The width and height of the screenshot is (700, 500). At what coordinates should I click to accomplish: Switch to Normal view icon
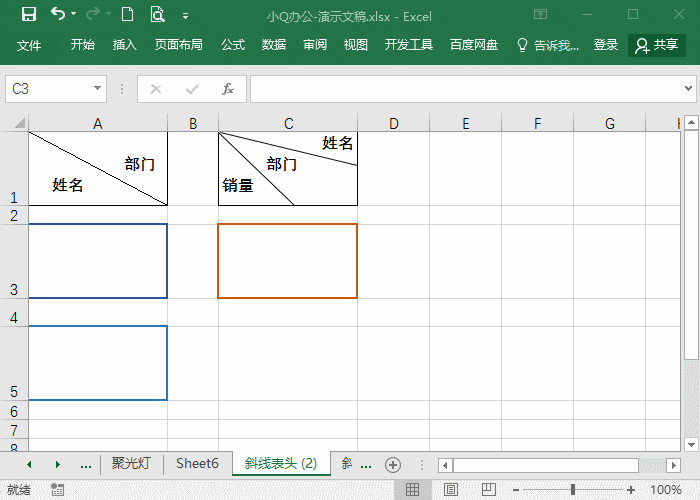tap(412, 490)
